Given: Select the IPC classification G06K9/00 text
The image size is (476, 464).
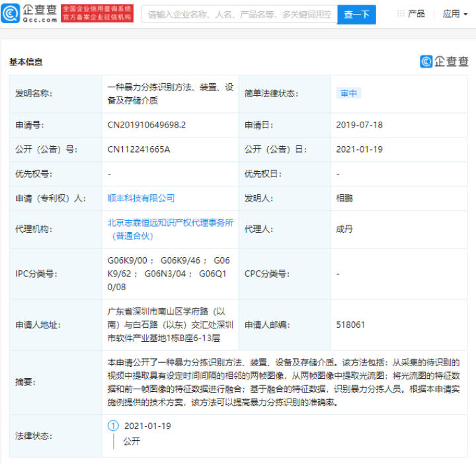Looking at the screenshot, I should pyautogui.click(x=127, y=260).
